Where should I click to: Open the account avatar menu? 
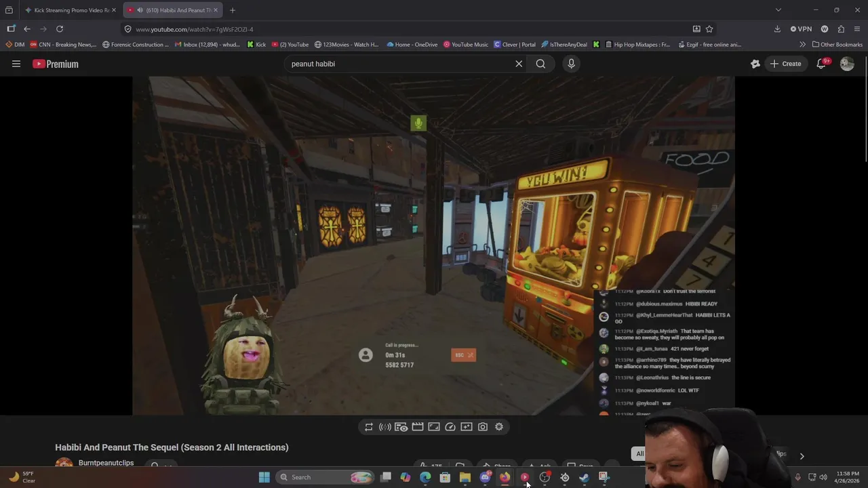click(x=847, y=64)
